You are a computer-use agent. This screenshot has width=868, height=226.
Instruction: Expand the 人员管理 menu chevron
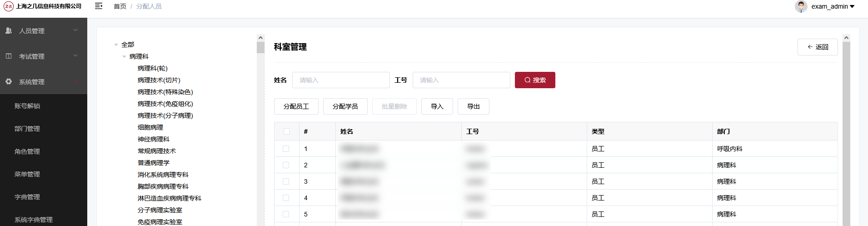[75, 30]
